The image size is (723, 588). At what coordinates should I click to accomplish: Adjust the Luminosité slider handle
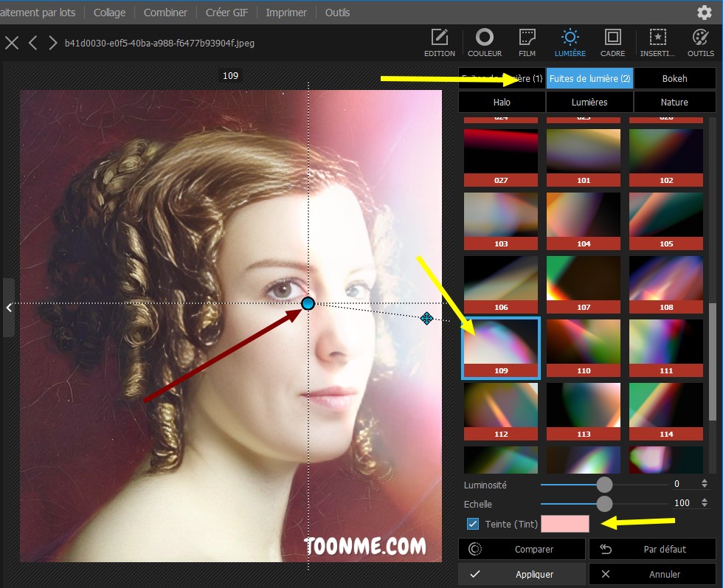pos(604,484)
